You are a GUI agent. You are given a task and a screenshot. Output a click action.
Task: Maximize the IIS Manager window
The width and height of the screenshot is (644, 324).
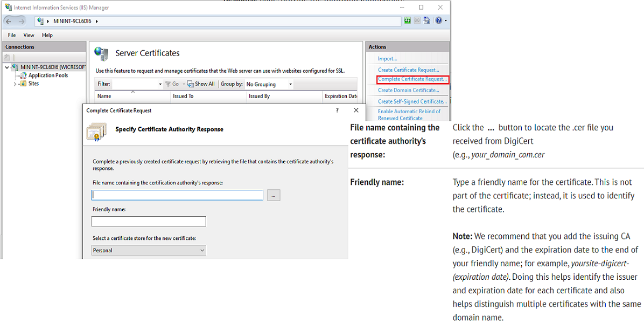(x=421, y=8)
